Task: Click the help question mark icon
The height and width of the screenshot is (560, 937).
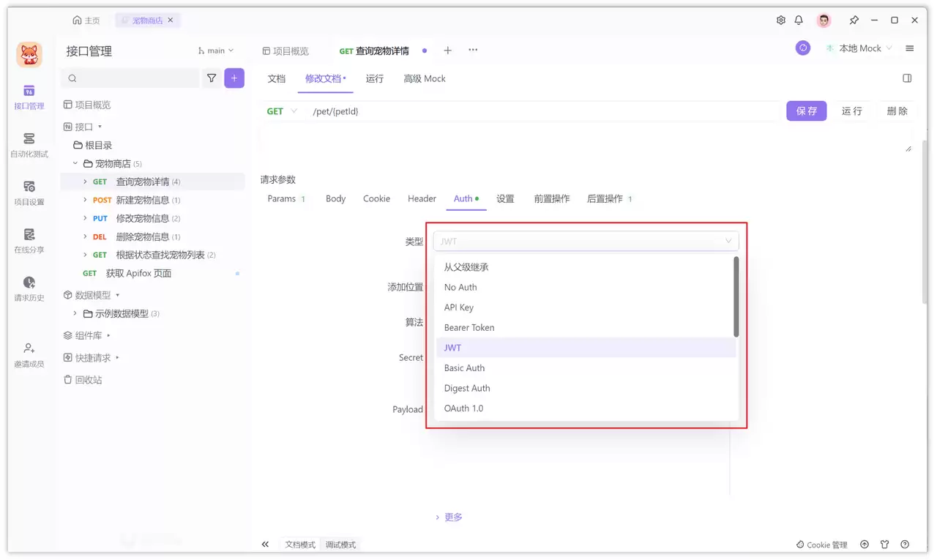Action: pyautogui.click(x=905, y=545)
